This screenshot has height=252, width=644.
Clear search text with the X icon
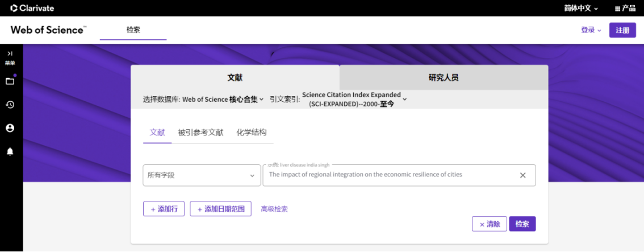click(x=523, y=175)
